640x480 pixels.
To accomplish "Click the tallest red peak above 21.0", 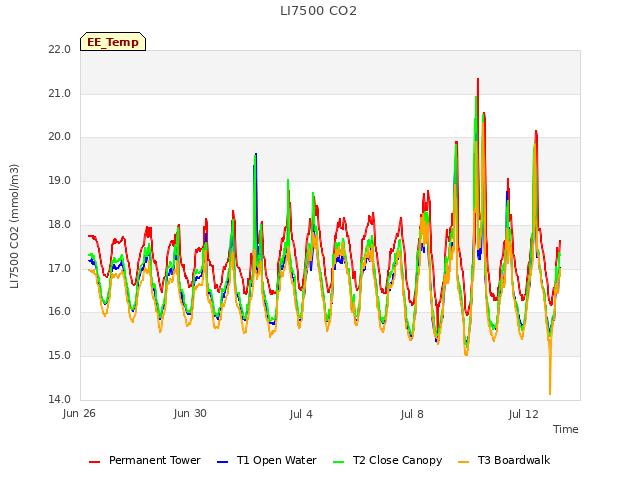I will pyautogui.click(x=478, y=80).
